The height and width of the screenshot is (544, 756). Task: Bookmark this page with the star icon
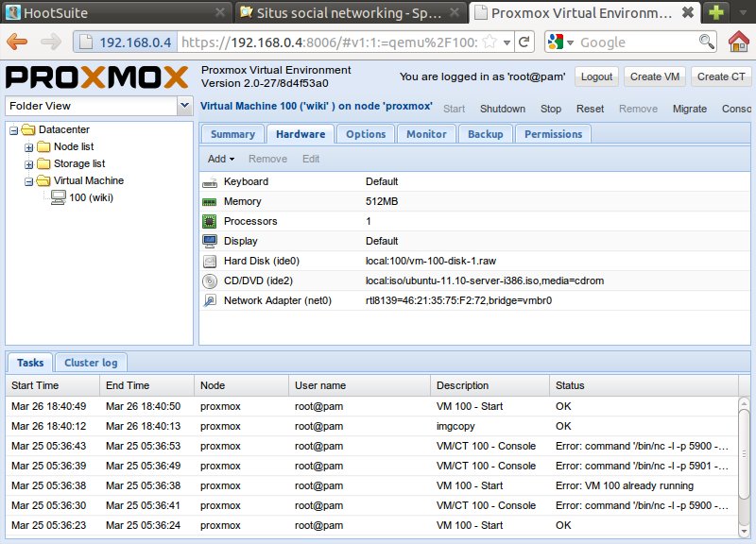click(490, 42)
